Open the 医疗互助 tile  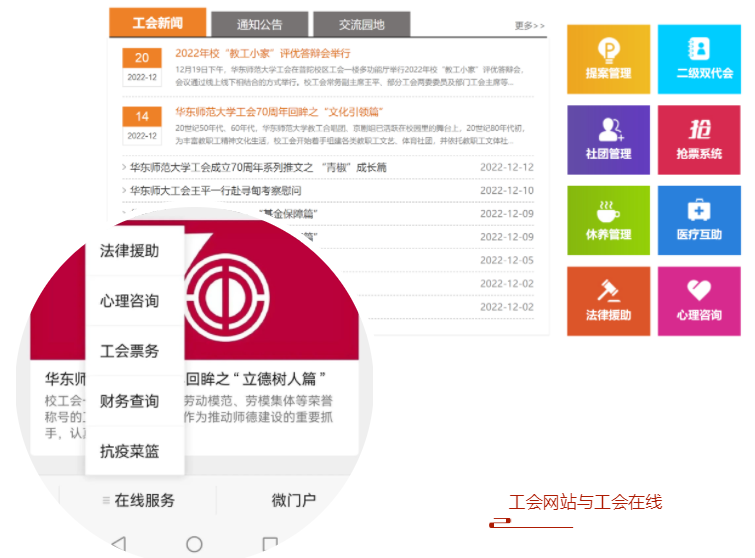tap(699, 221)
